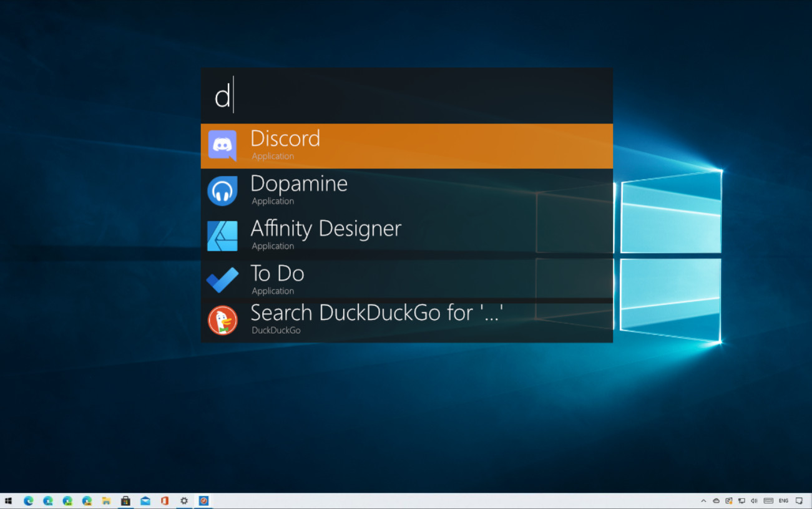Open the Action Center notifications icon
Image resolution: width=812 pixels, height=509 pixels.
point(800,501)
